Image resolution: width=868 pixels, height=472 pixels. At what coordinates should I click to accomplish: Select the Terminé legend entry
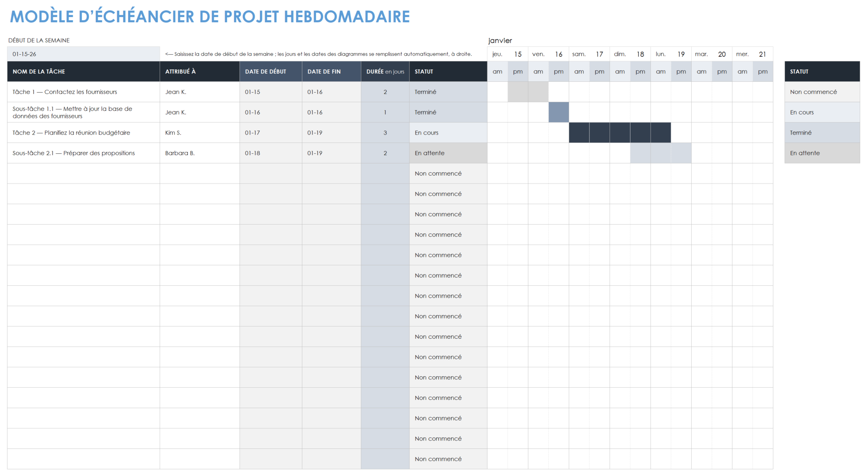822,133
